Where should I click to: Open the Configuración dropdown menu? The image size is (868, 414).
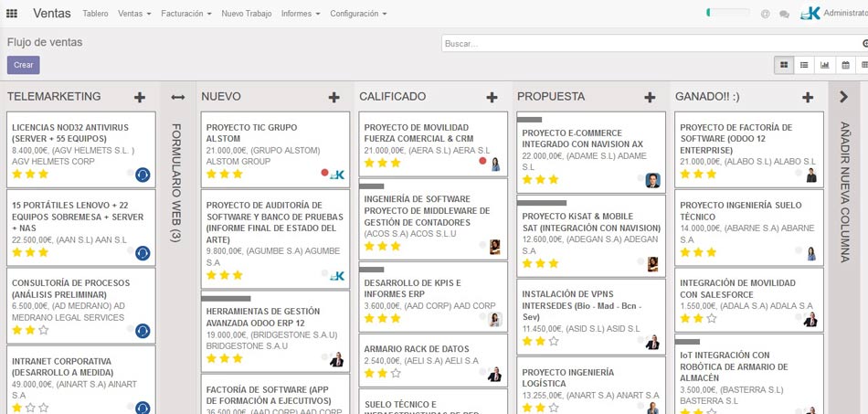[358, 14]
